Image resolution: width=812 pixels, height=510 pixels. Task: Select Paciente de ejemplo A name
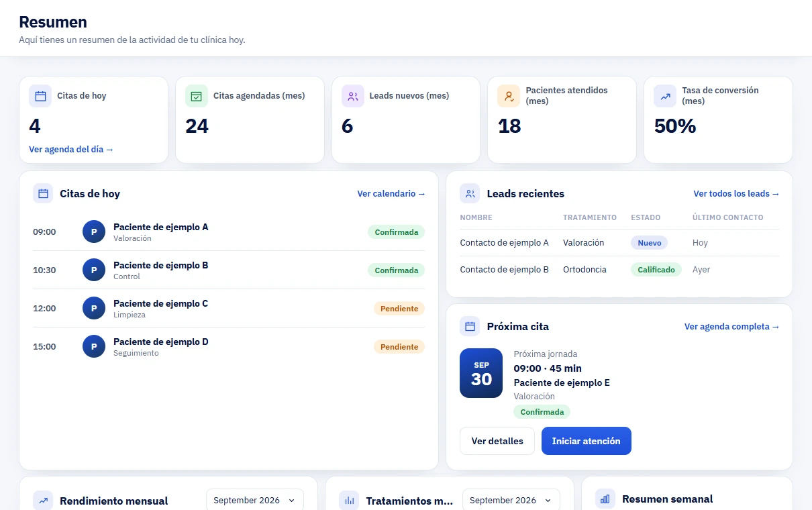(160, 227)
